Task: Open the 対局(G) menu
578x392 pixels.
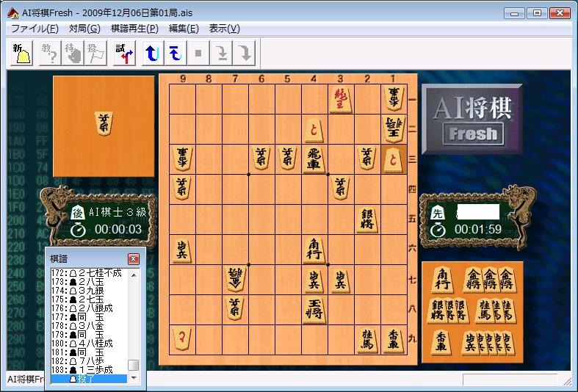Action: 84,29
